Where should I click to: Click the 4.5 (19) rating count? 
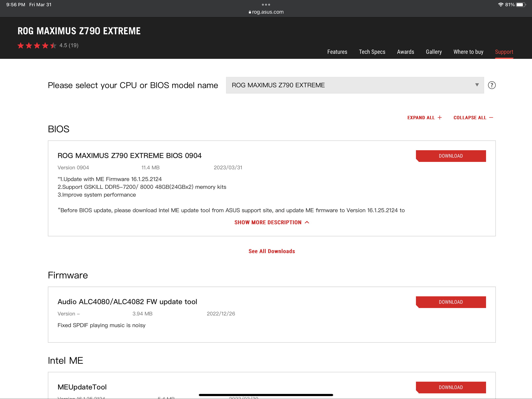tap(69, 45)
